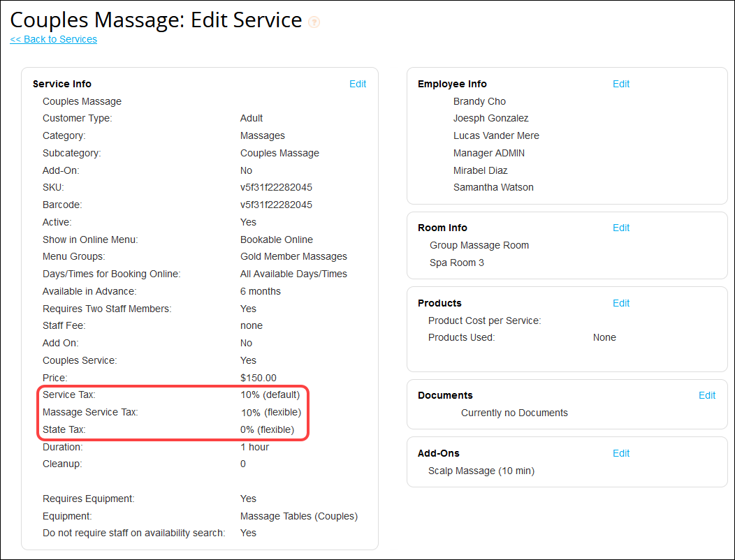Click the help icon beside Edit Service title
This screenshot has width=735, height=560.
point(314,22)
